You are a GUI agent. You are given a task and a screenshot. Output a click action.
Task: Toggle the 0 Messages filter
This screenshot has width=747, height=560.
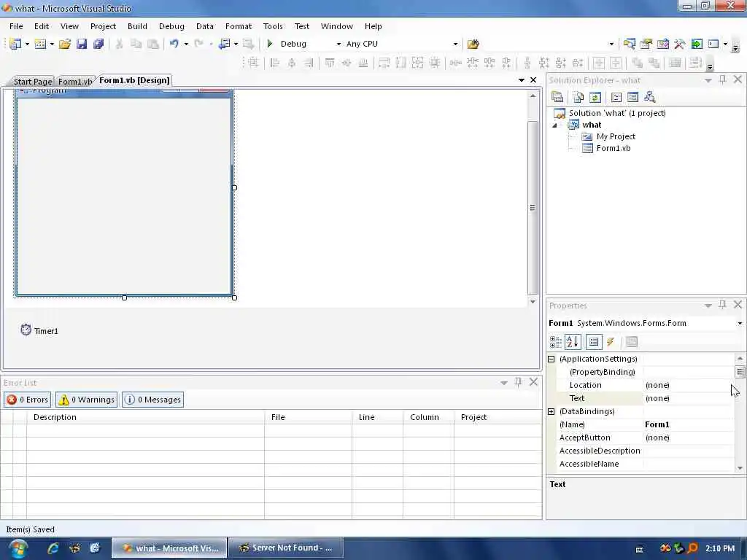pyautogui.click(x=153, y=400)
